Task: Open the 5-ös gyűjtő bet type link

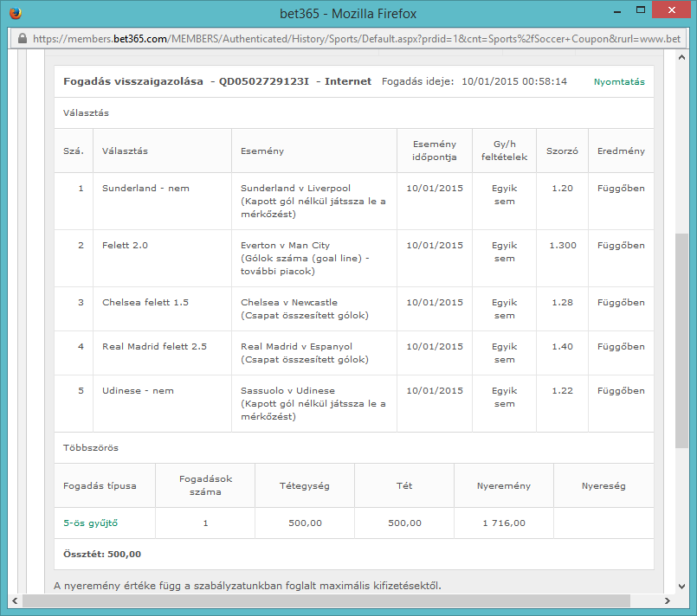Action: coord(91,523)
